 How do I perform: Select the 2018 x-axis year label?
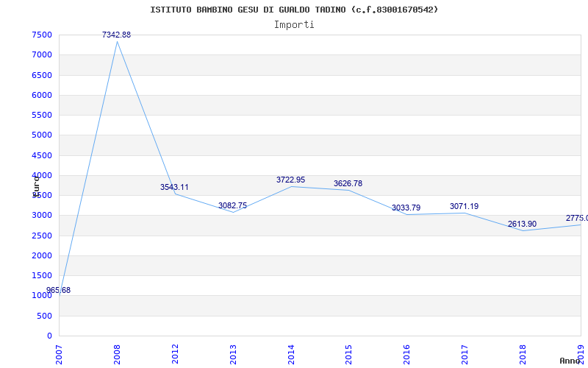point(523,355)
